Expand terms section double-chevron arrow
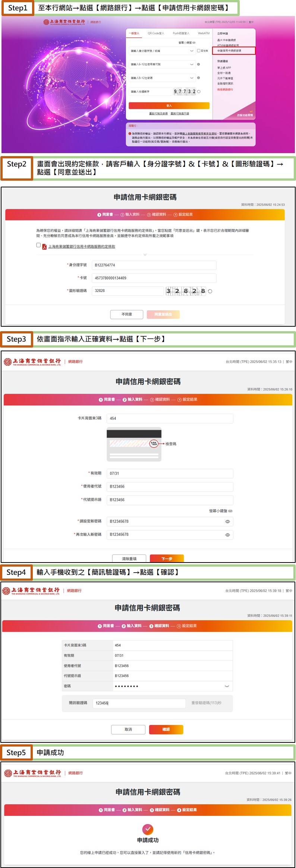Screen dimensions: 296x868 coord(145,255)
